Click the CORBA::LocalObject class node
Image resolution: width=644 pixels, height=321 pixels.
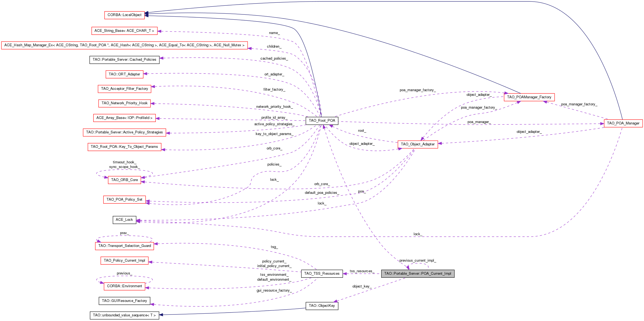(x=124, y=15)
